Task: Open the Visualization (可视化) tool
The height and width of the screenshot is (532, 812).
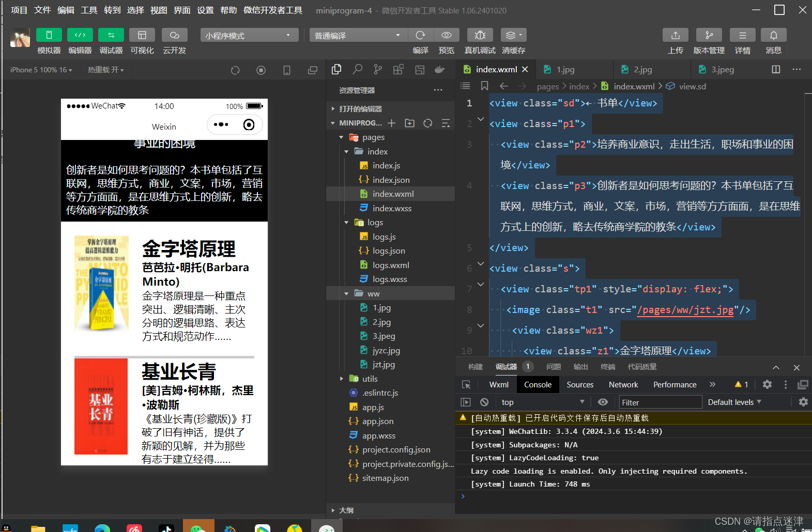Action: pyautogui.click(x=142, y=35)
